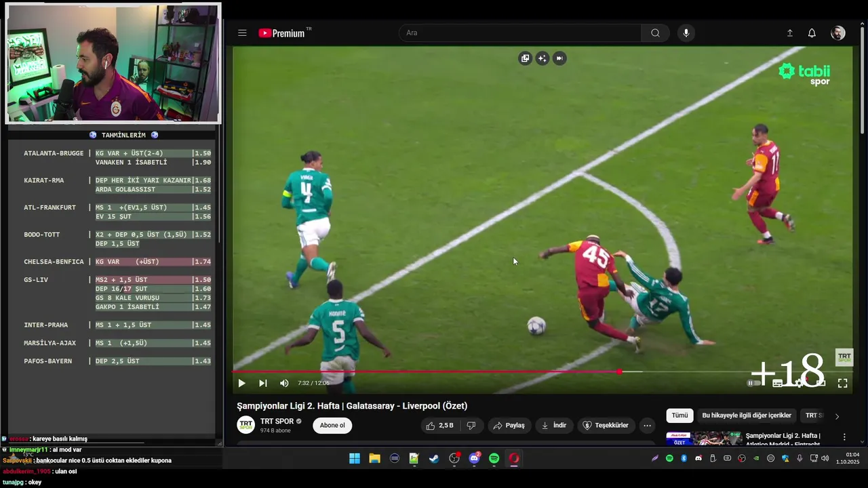Skip to the next video
The image size is (868, 488).
point(263,383)
